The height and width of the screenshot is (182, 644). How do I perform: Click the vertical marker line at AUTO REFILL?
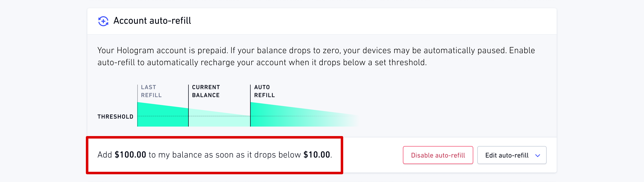pyautogui.click(x=250, y=106)
